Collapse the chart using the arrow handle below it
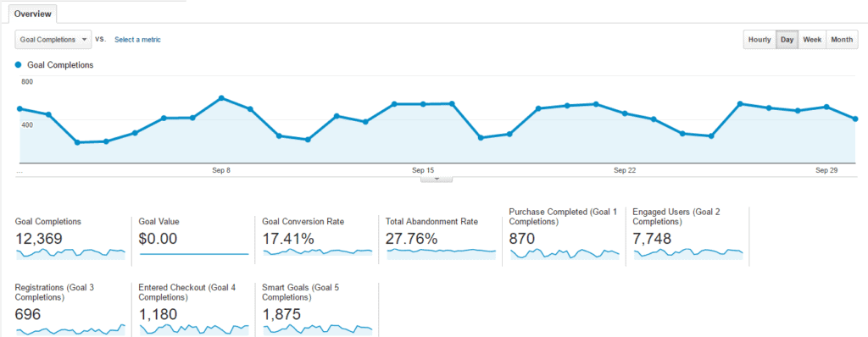The width and height of the screenshot is (868, 337). click(437, 179)
